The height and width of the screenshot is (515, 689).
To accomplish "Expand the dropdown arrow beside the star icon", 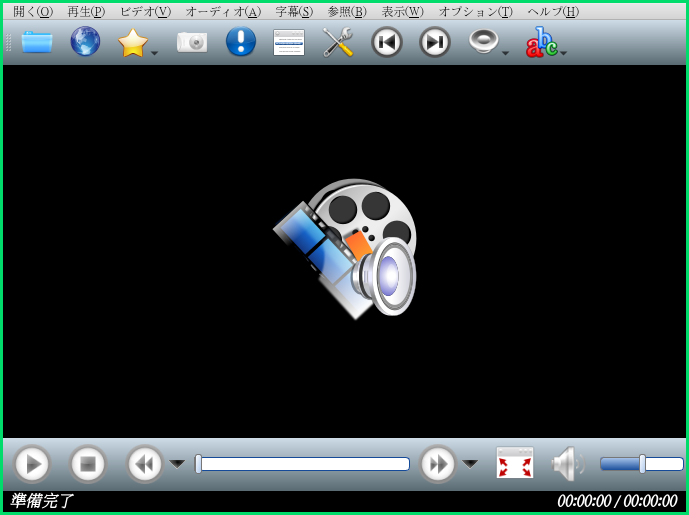I will coord(154,53).
